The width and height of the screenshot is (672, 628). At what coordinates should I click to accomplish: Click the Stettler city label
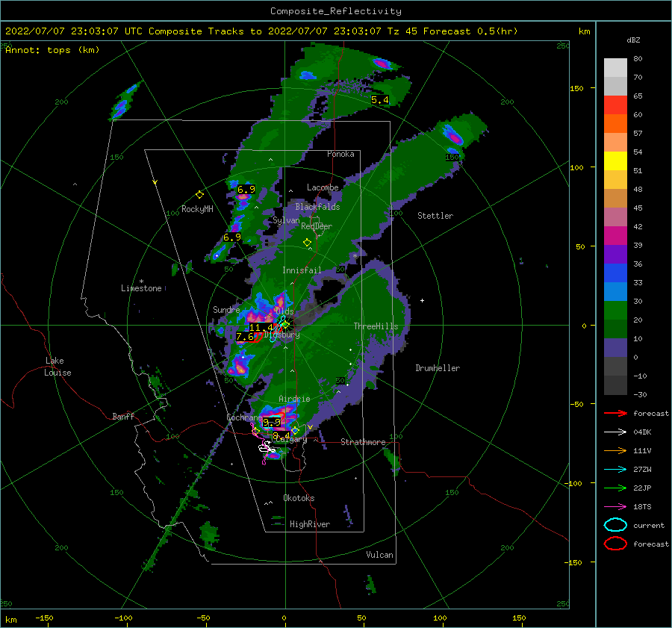pos(435,216)
